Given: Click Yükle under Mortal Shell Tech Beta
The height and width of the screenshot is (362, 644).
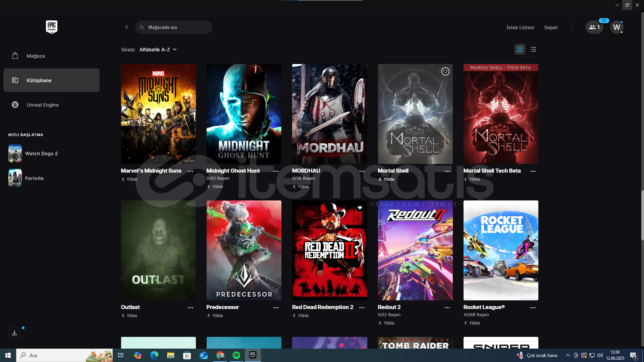Looking at the screenshot, I should tap(472, 179).
